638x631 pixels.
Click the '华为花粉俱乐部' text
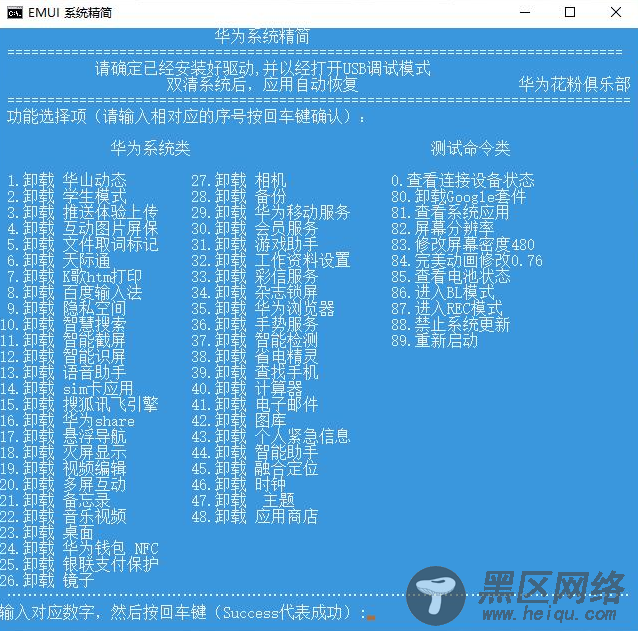pyautogui.click(x=575, y=85)
